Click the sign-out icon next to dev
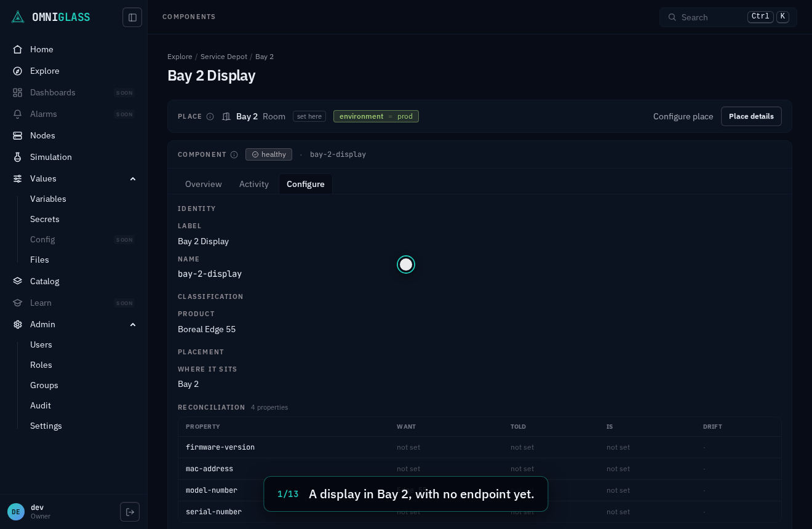The image size is (812, 529). coord(130,512)
